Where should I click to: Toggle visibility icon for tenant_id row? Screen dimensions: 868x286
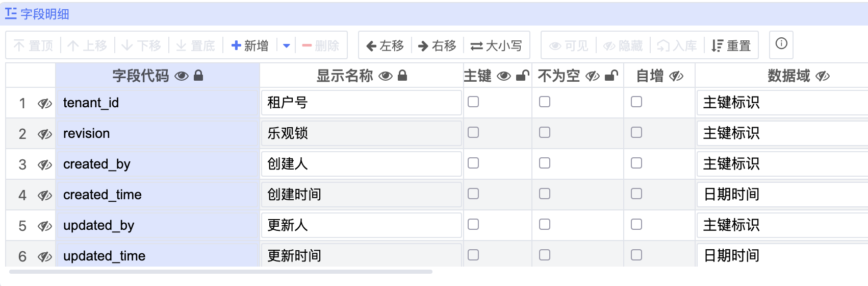(45, 104)
